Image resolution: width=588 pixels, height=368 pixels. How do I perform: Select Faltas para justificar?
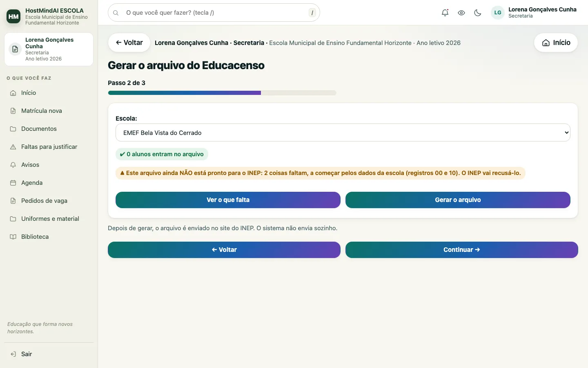click(x=49, y=147)
